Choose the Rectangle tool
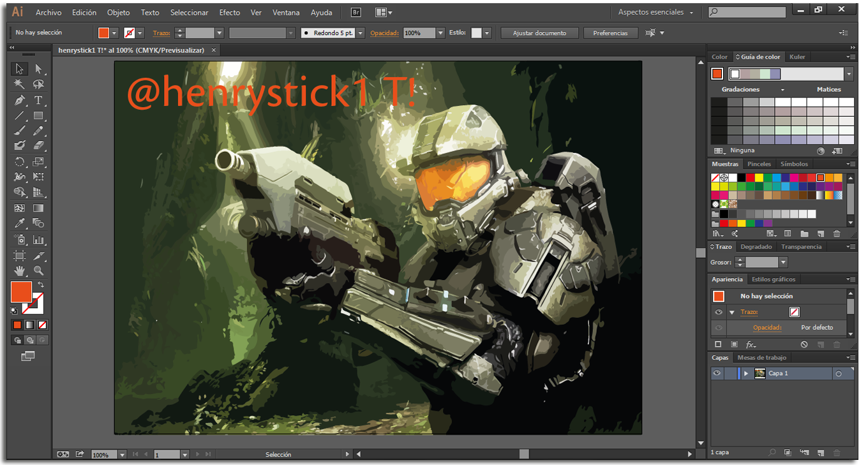868x465 pixels. coord(38,115)
